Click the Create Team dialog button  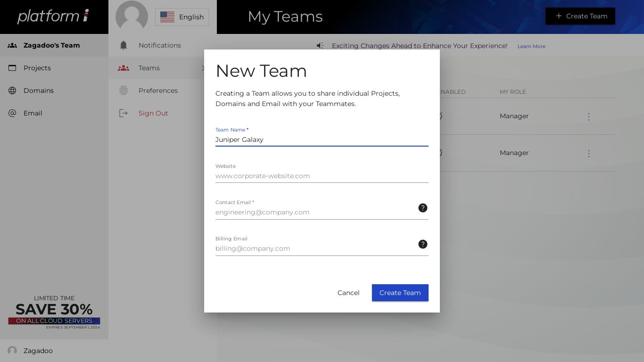click(400, 293)
